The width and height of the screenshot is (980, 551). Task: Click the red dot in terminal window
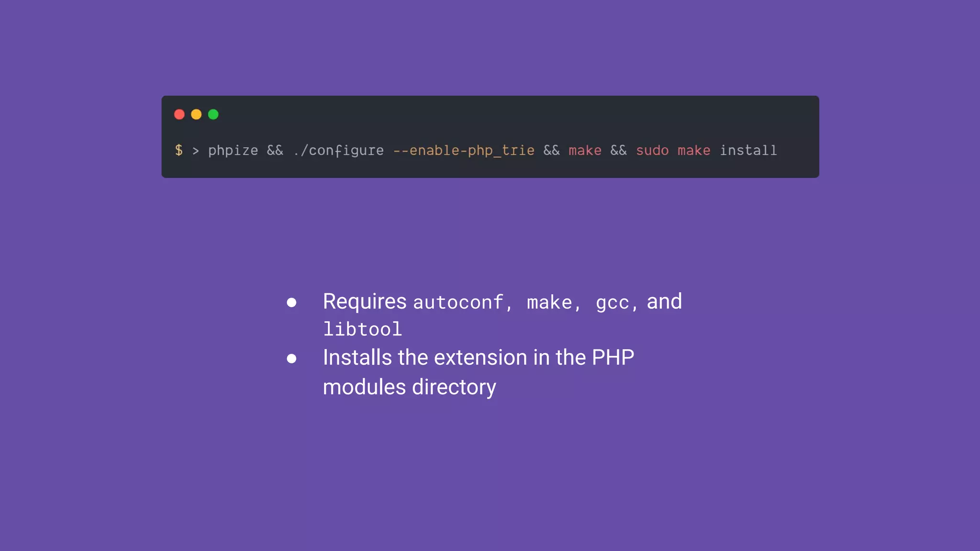179,114
